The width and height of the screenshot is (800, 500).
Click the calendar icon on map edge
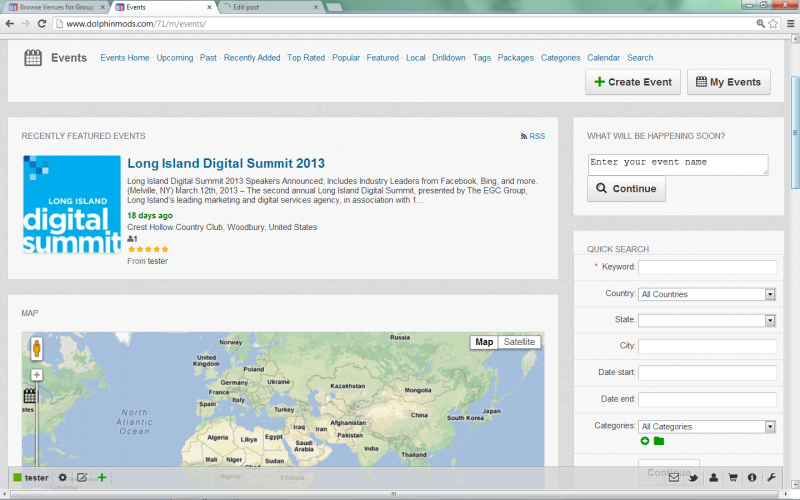pos(30,395)
